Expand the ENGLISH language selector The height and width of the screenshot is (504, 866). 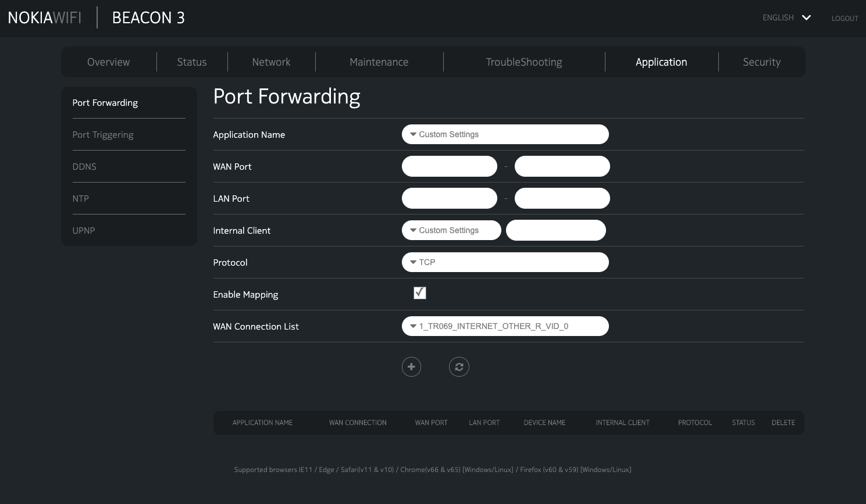(x=786, y=17)
